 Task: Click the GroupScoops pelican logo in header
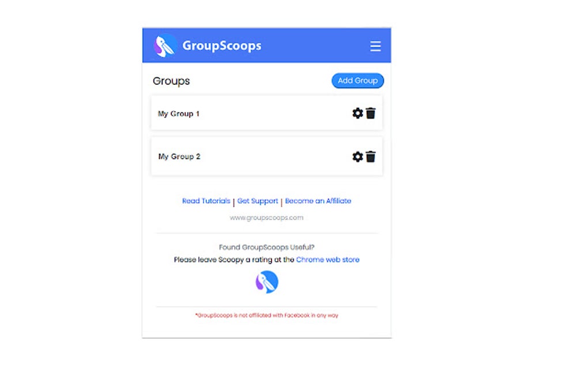coord(165,46)
